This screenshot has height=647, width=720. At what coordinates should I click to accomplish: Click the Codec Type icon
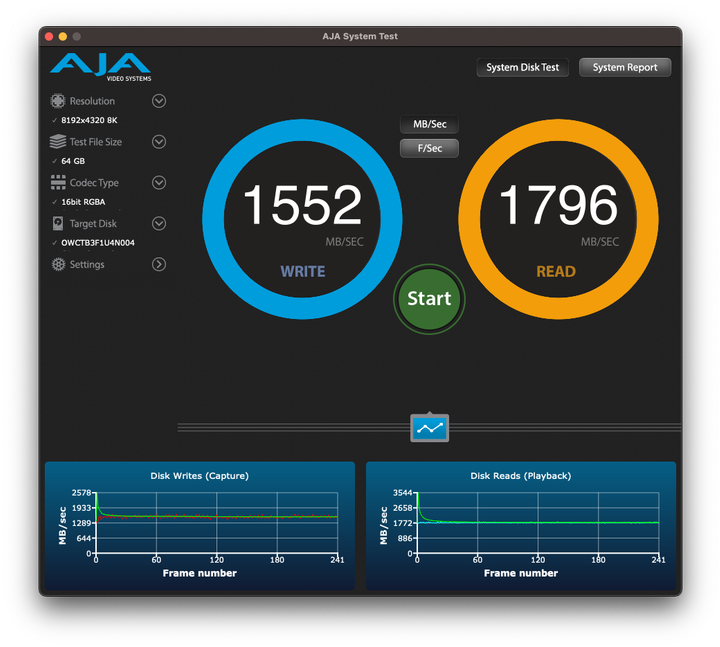[58, 183]
